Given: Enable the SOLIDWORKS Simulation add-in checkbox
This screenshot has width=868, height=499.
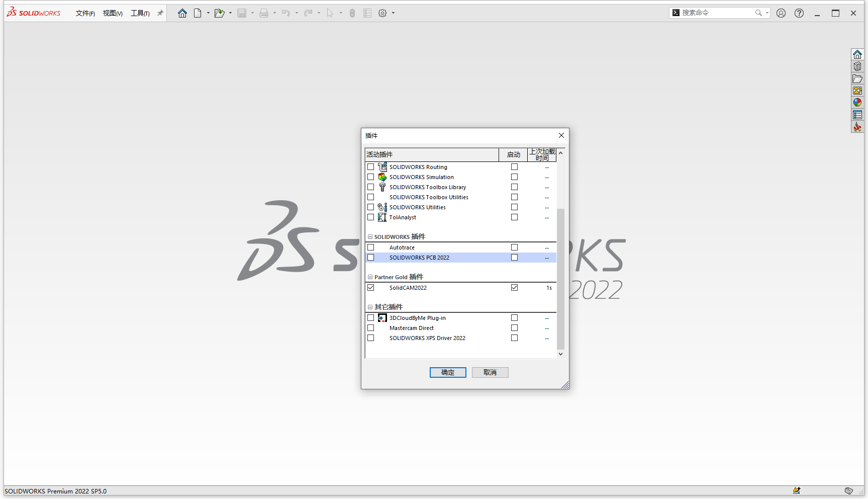Looking at the screenshot, I should click(x=370, y=177).
